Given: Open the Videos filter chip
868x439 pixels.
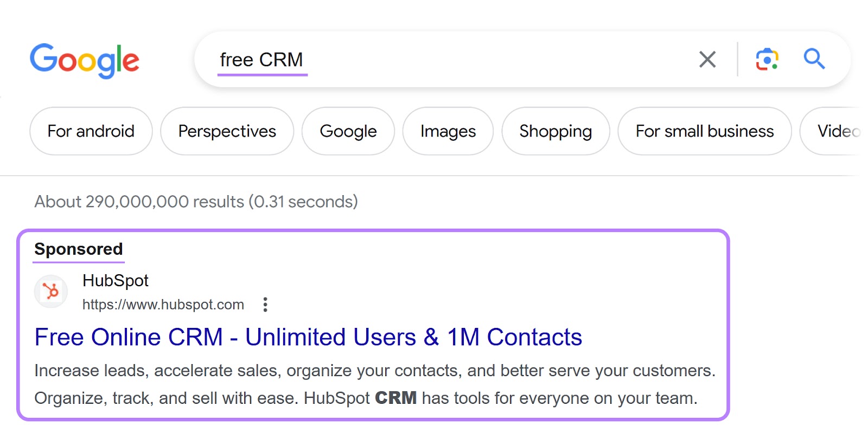Looking at the screenshot, I should tap(838, 131).
